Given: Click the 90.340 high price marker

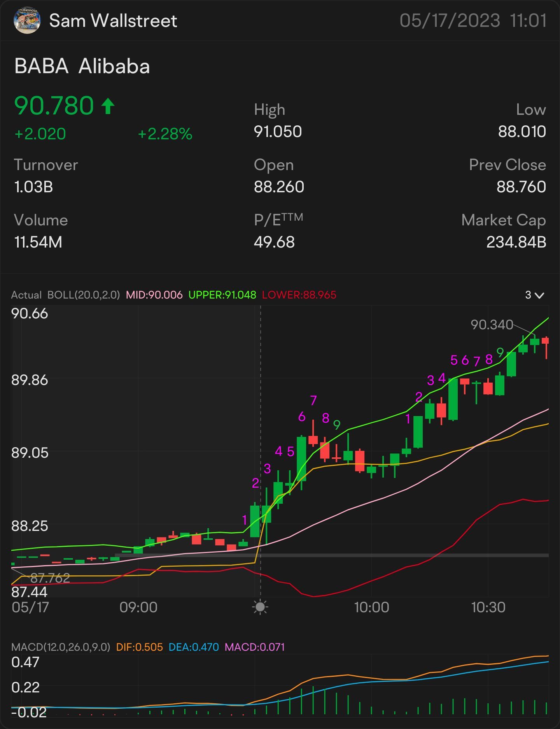Looking at the screenshot, I should pyautogui.click(x=492, y=325).
